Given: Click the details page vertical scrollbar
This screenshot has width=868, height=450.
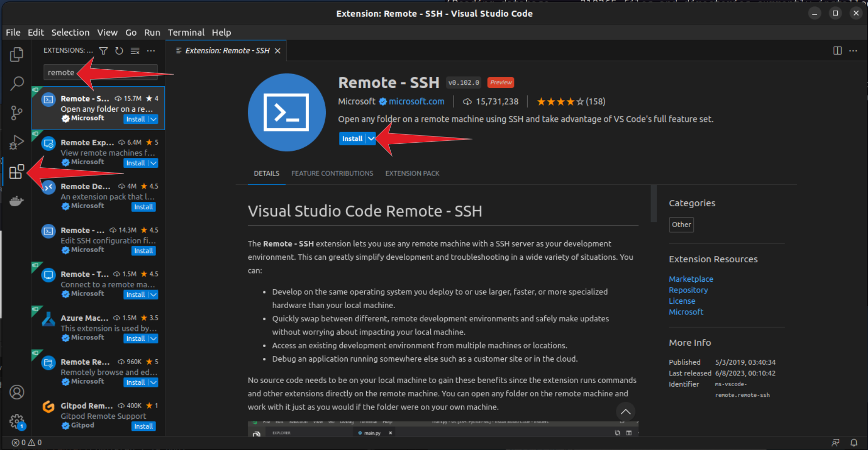Looking at the screenshot, I should (x=653, y=204).
